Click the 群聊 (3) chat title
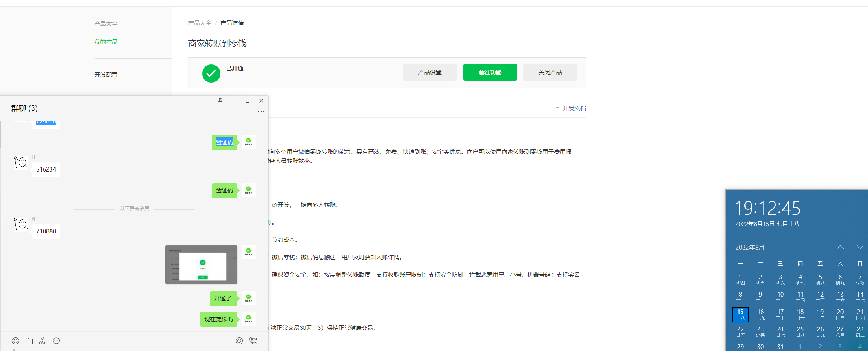Image resolution: width=868 pixels, height=351 pixels. click(24, 108)
